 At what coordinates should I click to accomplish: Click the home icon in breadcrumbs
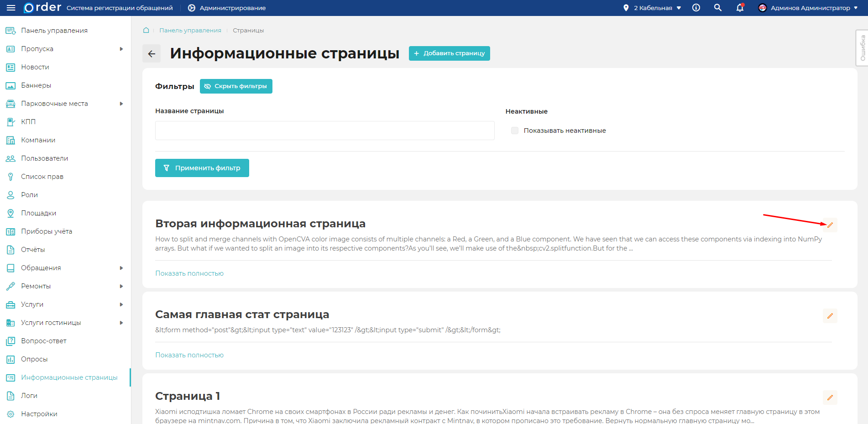[146, 30]
